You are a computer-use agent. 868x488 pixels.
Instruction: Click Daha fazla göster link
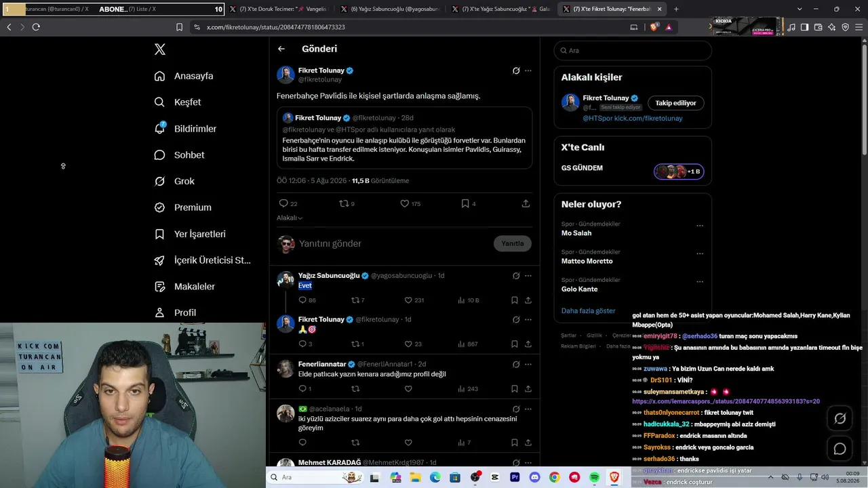[589, 310]
